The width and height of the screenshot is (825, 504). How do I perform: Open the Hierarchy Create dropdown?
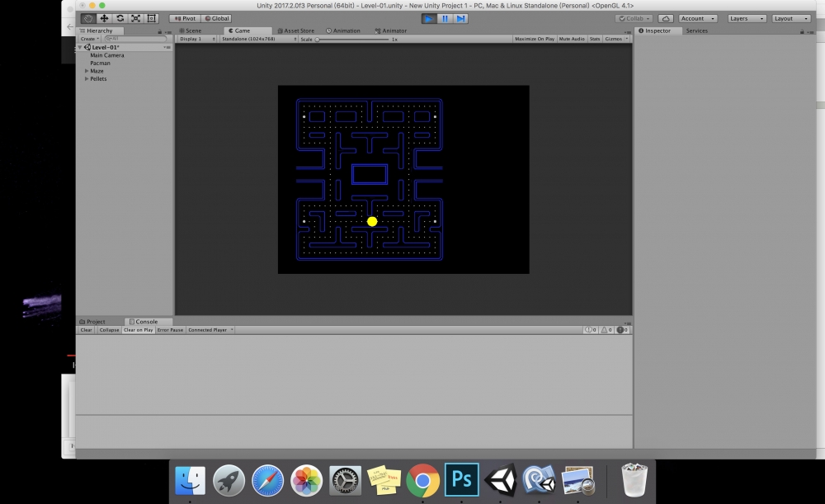pos(89,39)
